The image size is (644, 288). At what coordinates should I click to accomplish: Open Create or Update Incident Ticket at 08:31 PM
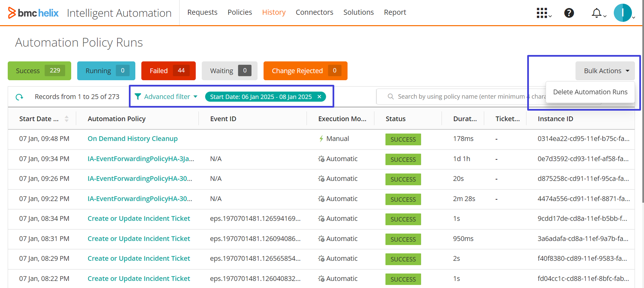click(x=139, y=239)
